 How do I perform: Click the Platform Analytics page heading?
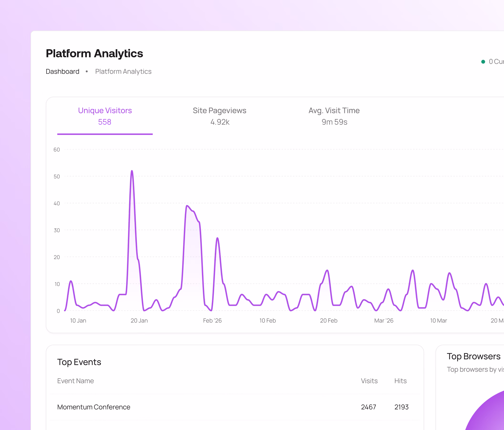[94, 54]
